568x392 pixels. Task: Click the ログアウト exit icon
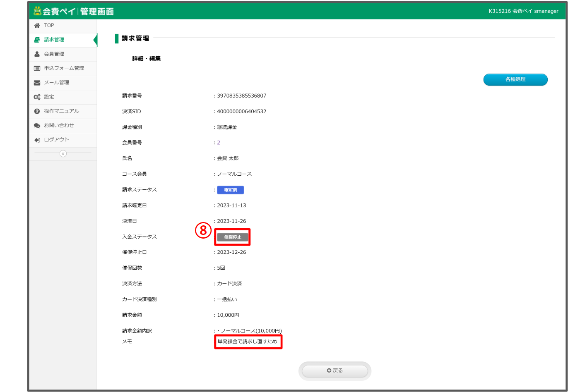(37, 140)
